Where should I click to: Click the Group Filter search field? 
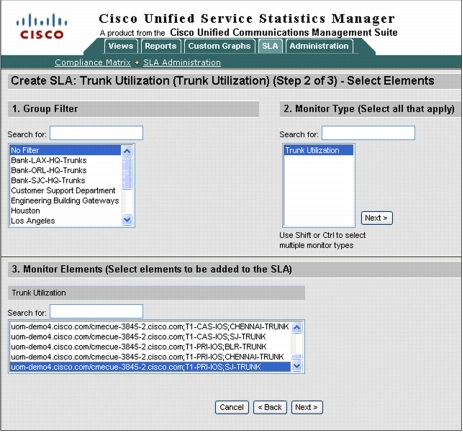point(96,133)
